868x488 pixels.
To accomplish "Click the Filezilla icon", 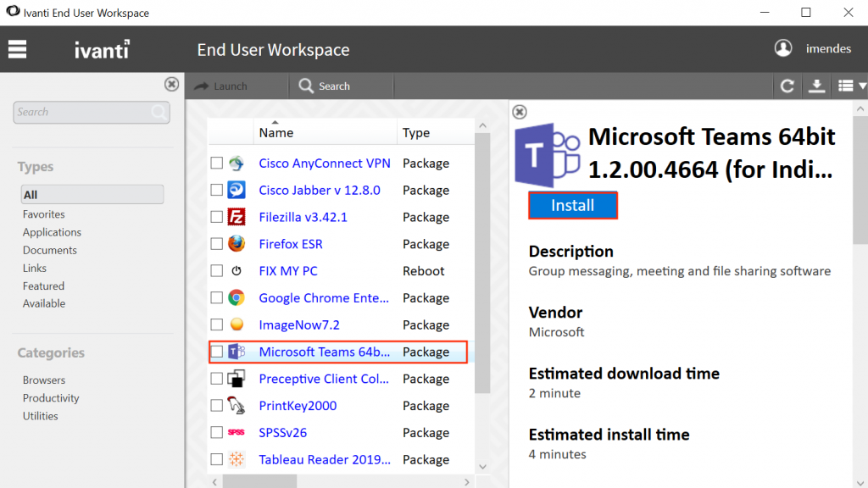I will 236,217.
